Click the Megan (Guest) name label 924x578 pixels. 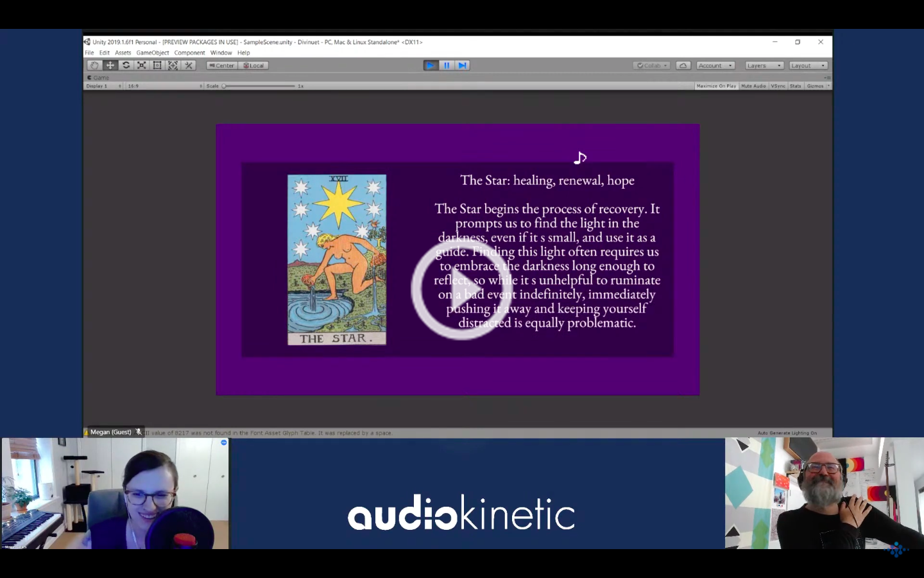[110, 432]
